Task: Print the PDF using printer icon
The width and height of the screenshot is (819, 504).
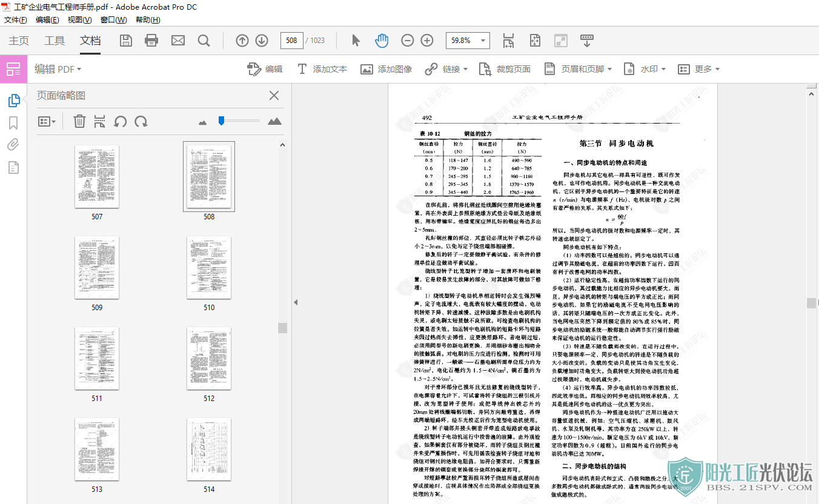Action: tap(151, 41)
